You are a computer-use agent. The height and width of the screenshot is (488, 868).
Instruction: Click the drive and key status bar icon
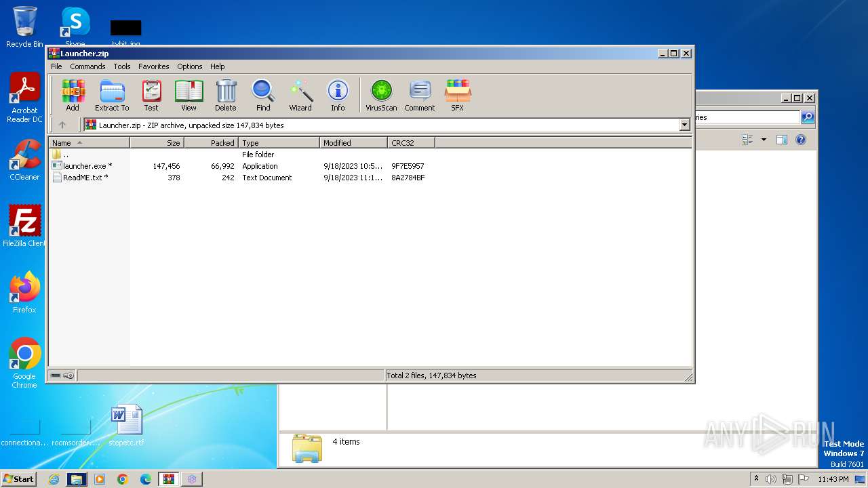point(62,375)
